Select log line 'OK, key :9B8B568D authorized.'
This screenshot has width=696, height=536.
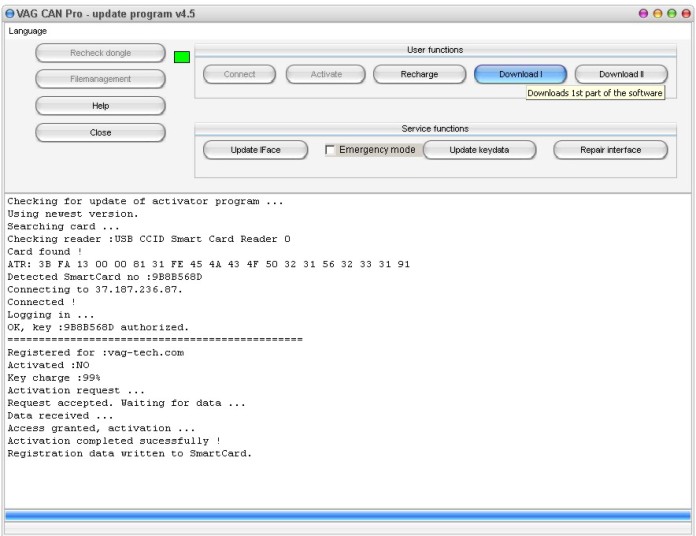[x=98, y=327]
